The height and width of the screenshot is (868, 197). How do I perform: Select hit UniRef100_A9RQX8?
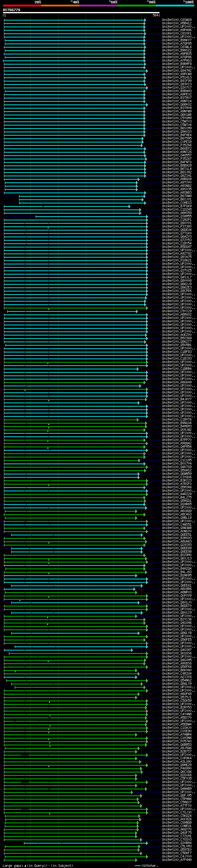177,179
